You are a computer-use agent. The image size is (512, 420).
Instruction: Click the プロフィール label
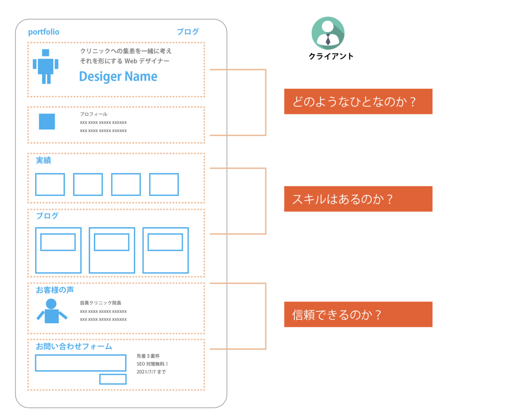point(94,114)
